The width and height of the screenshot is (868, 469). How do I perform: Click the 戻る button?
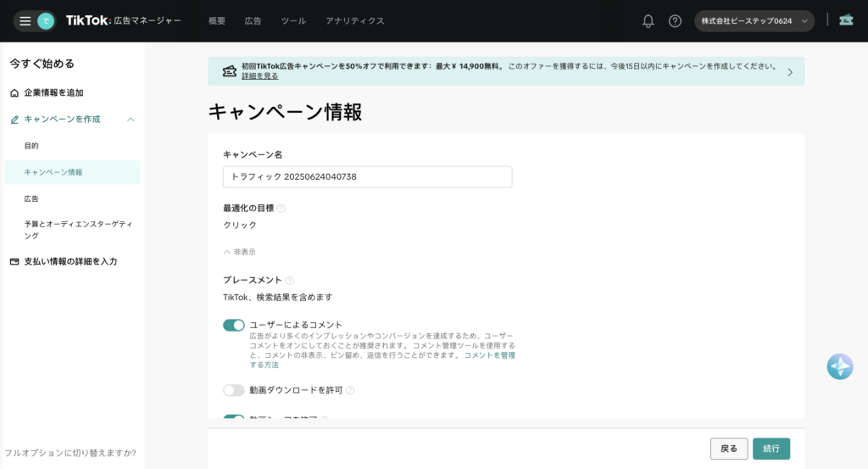click(728, 449)
